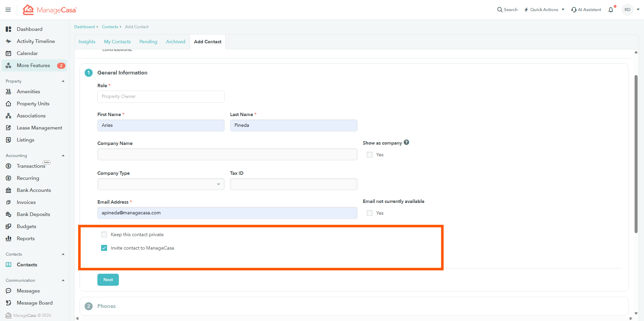
Task: Click the Next button
Action: click(108, 280)
